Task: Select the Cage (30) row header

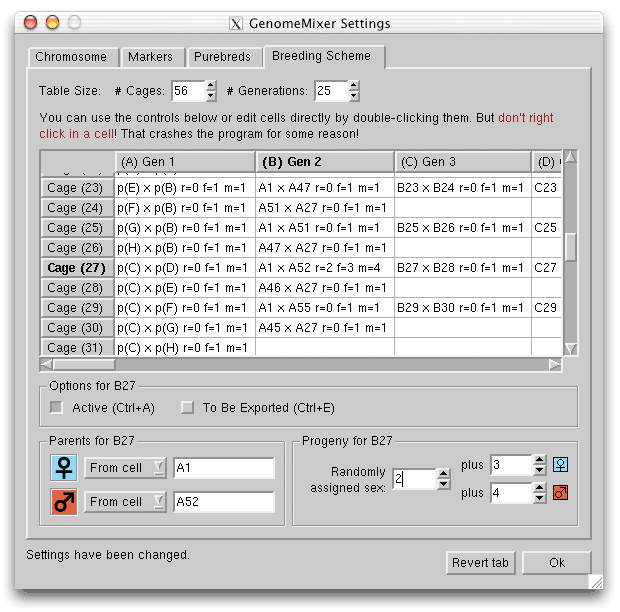Action: 78,328
